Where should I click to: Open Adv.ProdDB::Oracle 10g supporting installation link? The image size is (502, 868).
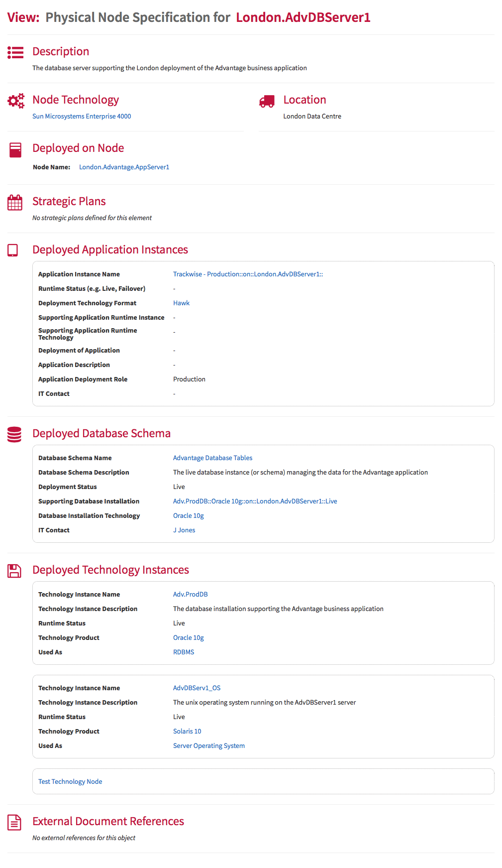[255, 501]
